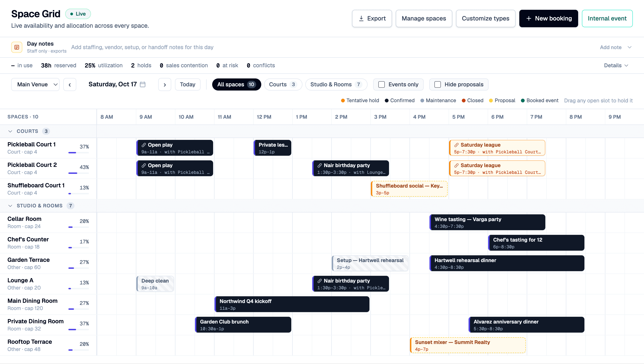Click link icon on Court 1 Saturday league
Viewport: 644px width, 364px height.
(456, 145)
